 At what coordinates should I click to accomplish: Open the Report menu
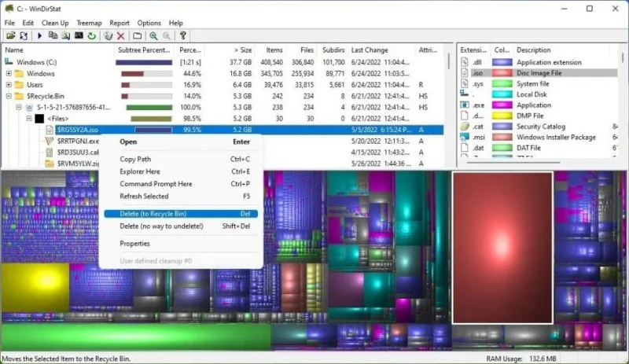pos(120,23)
